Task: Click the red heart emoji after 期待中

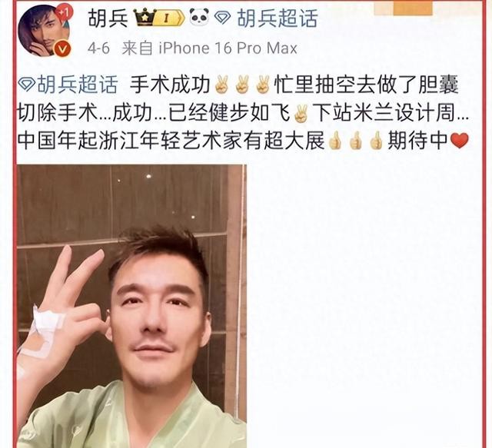Action: coord(460,141)
